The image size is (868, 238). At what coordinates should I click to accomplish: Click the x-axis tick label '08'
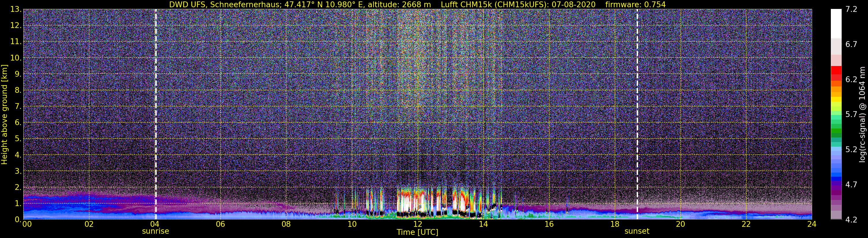[286, 224]
